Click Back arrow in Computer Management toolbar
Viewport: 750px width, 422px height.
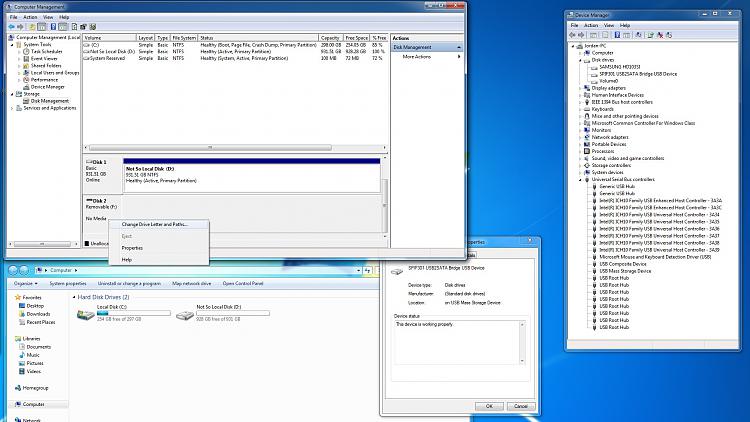(11, 27)
